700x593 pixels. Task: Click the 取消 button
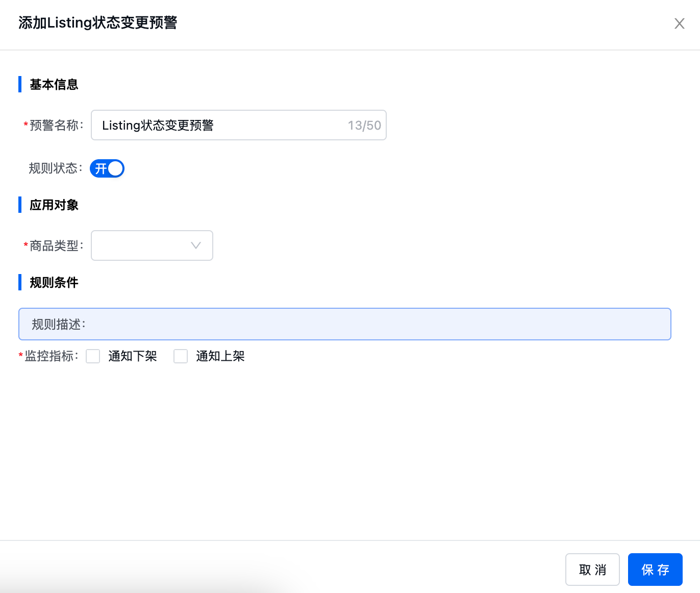pos(592,570)
